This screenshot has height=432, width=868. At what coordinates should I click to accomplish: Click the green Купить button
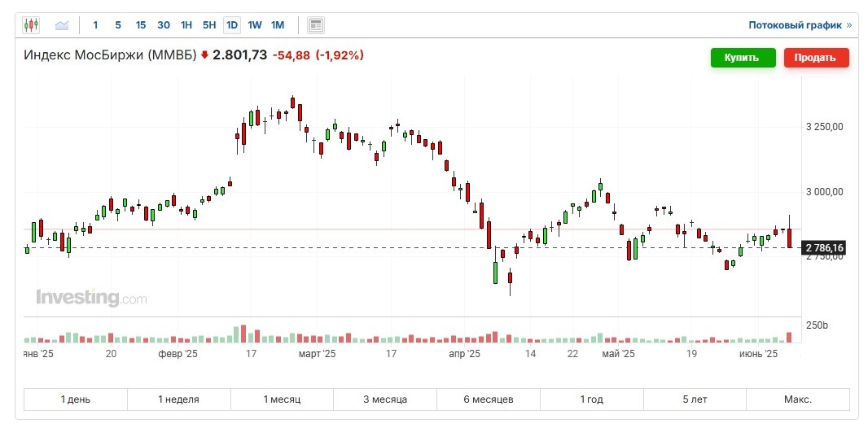click(743, 58)
